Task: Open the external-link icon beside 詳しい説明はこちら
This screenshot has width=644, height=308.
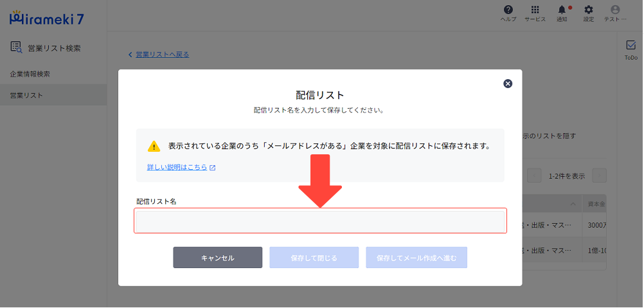Action: 212,168
